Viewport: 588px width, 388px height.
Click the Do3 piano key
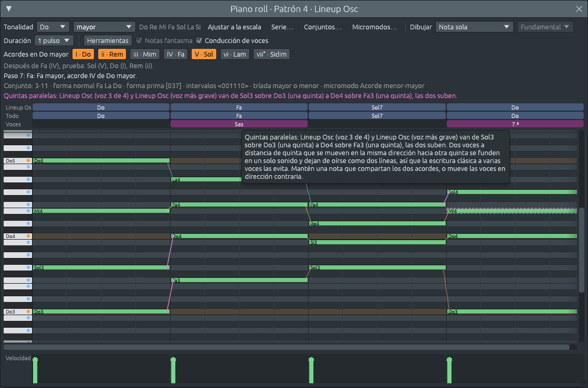click(x=18, y=311)
